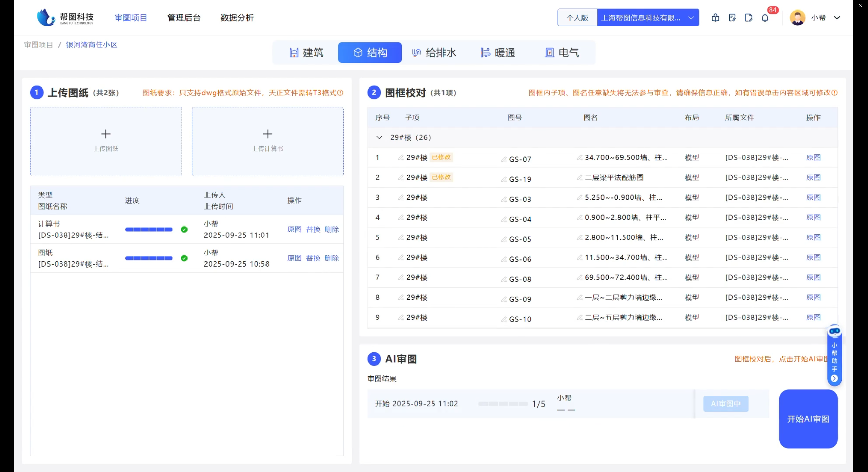Click the notification bell icon
The height and width of the screenshot is (472, 868).
click(x=765, y=18)
